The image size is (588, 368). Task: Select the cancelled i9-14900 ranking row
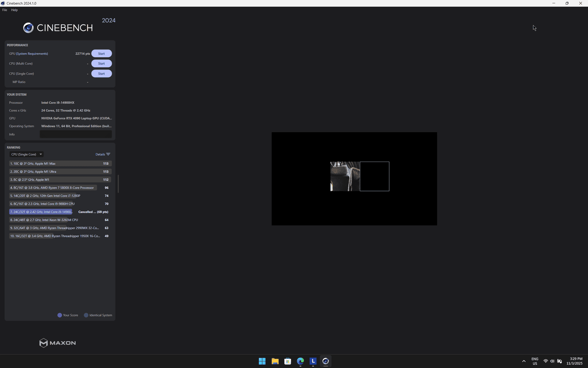[60, 212]
